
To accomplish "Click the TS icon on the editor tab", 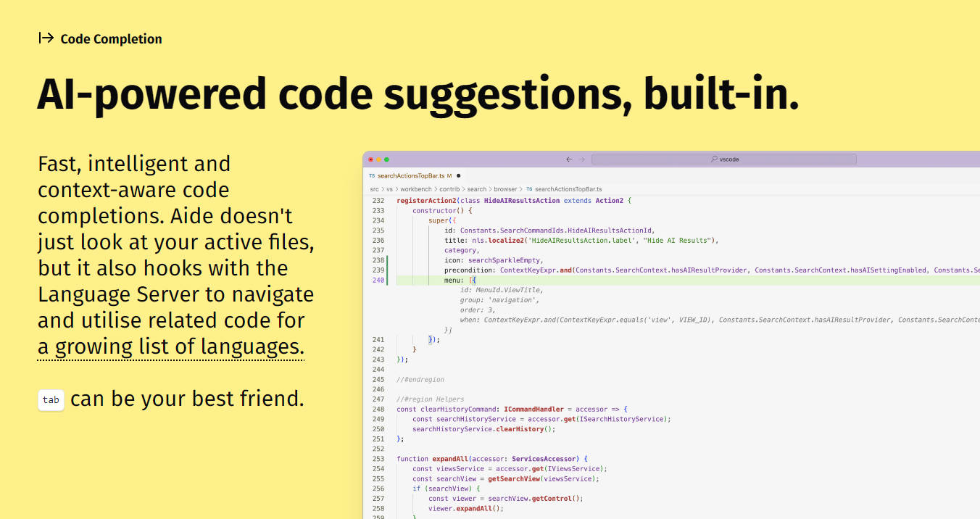I will tap(372, 176).
